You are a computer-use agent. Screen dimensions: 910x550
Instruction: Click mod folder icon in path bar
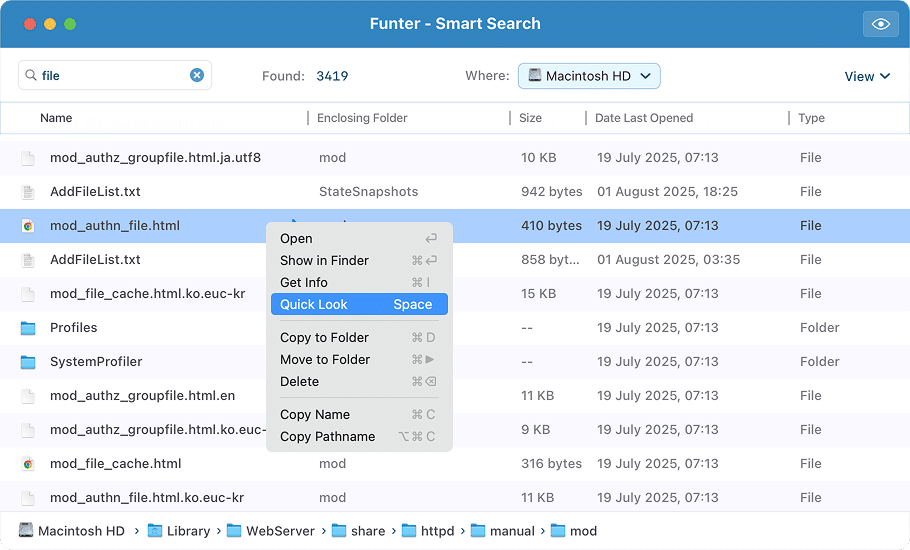pyautogui.click(x=558, y=531)
